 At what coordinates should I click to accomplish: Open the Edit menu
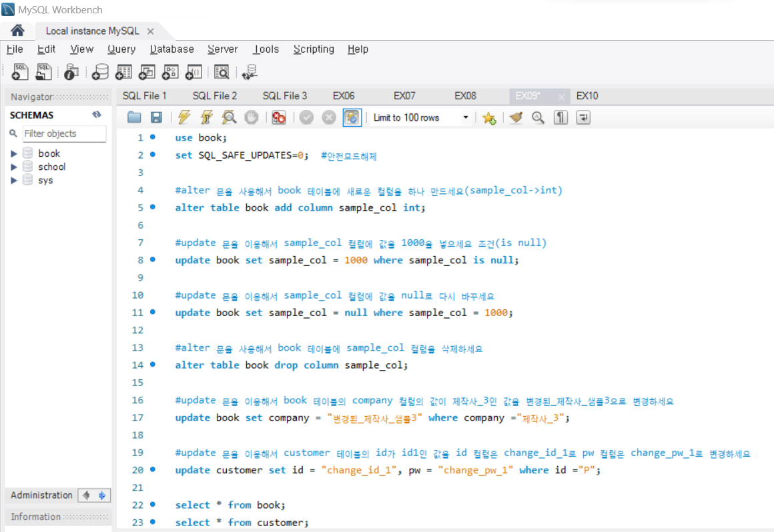(x=47, y=49)
